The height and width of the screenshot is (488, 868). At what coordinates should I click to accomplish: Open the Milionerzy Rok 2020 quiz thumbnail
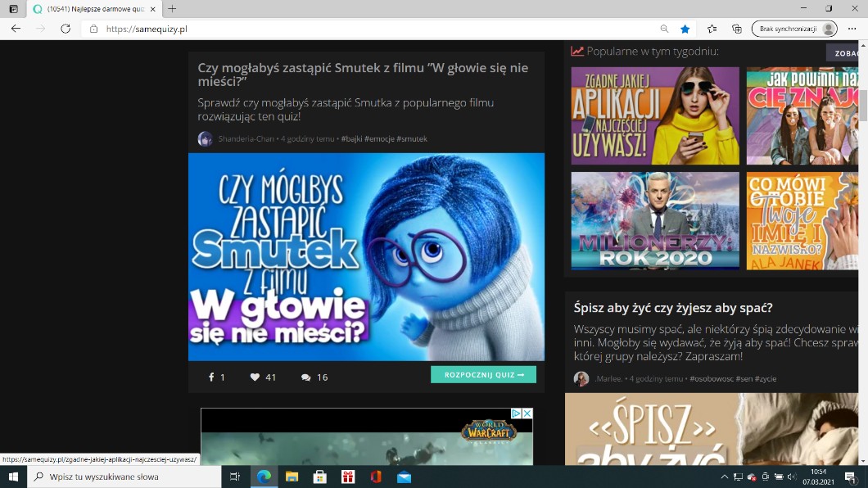pos(655,221)
